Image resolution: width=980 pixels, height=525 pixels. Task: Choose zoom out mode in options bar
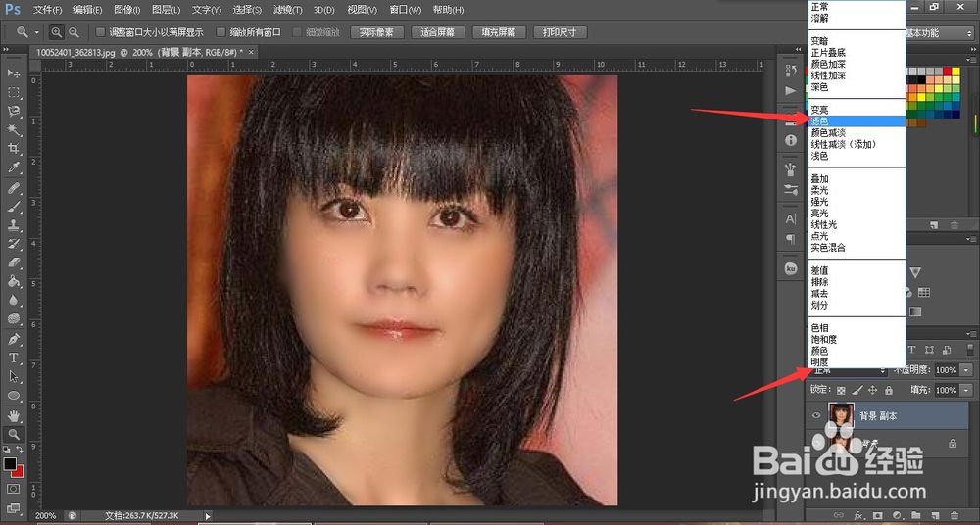(x=73, y=32)
